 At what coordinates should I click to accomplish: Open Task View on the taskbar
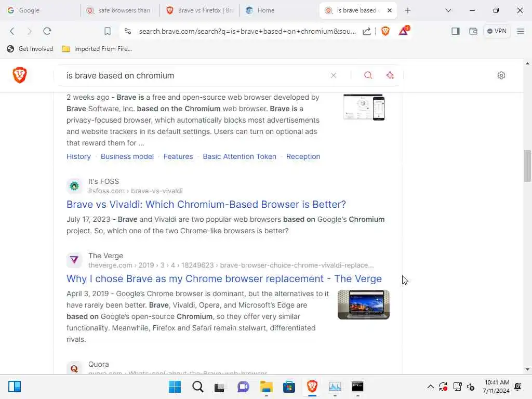point(220,387)
